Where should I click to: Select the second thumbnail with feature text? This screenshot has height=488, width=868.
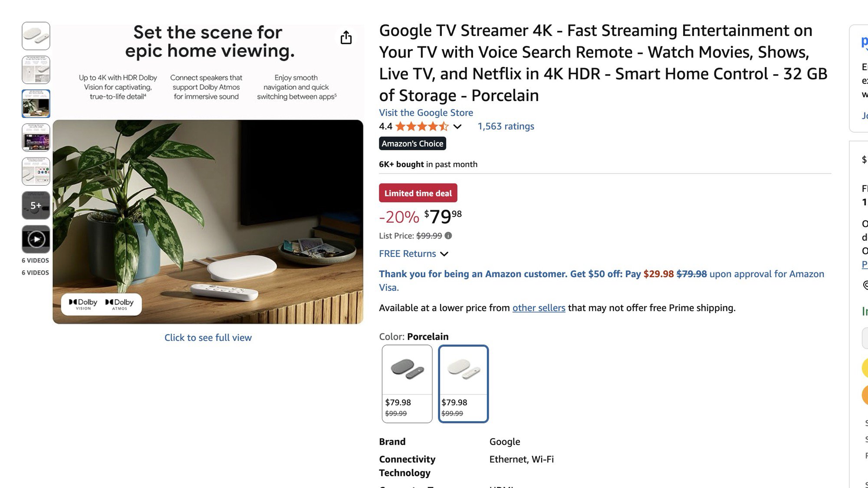pos(36,70)
